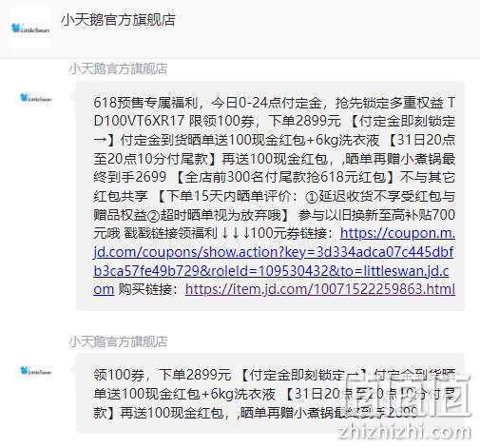Open the coupon.m.jd.com 100元券 coupon link
Screen dimensions: 480x448
275,262
